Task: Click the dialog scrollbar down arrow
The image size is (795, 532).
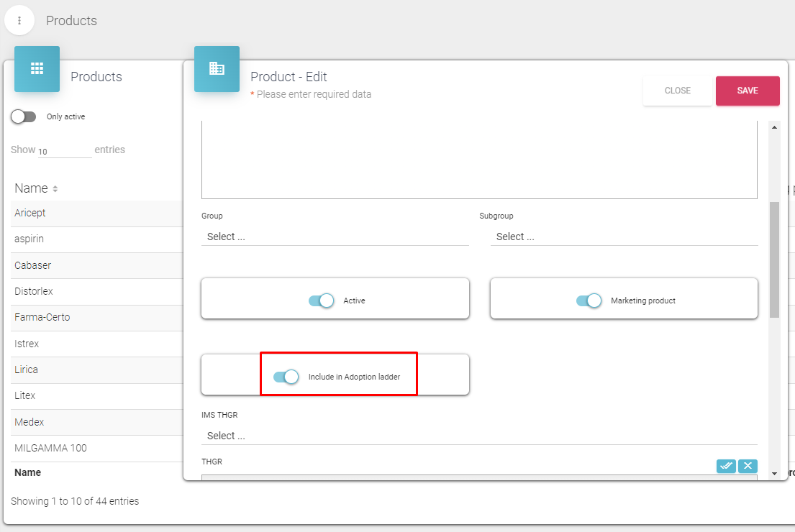Action: pos(774,473)
